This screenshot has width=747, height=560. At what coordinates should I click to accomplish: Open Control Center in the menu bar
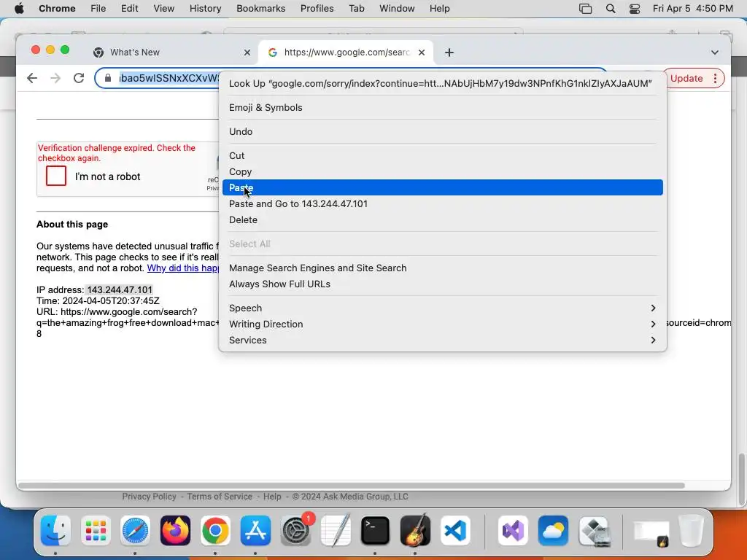[635, 9]
